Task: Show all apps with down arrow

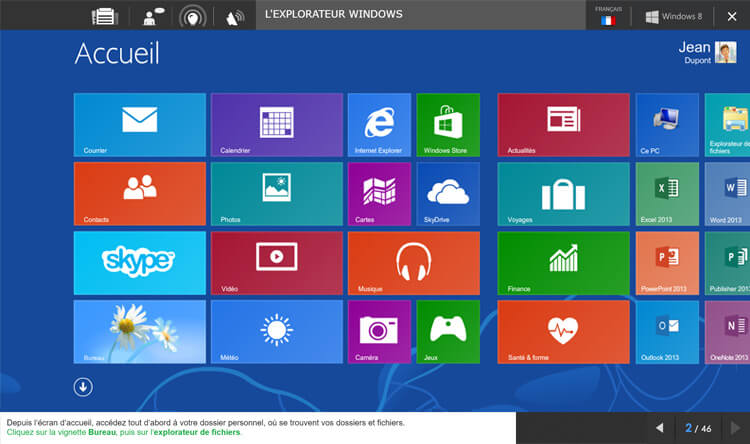Action: pos(83,387)
